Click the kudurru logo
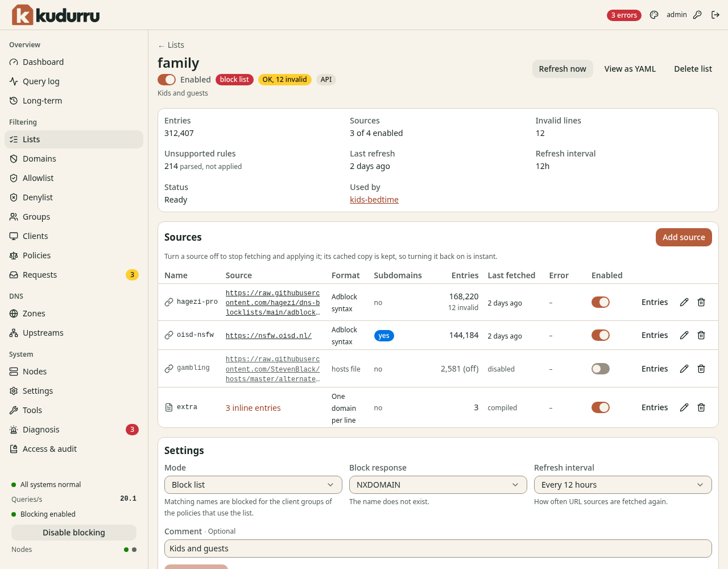728x569 pixels. coord(56,15)
